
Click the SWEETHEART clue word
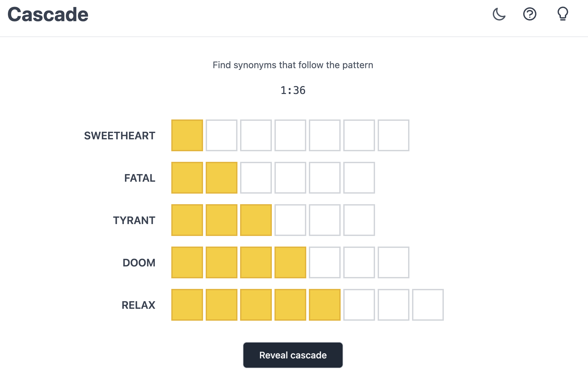[120, 136]
